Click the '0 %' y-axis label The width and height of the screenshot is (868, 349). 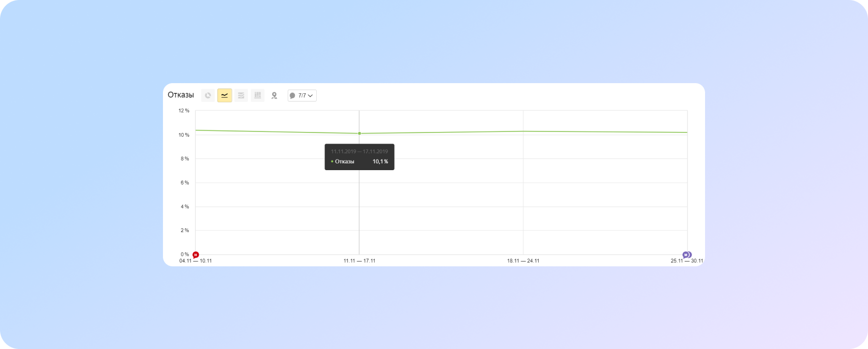point(185,254)
